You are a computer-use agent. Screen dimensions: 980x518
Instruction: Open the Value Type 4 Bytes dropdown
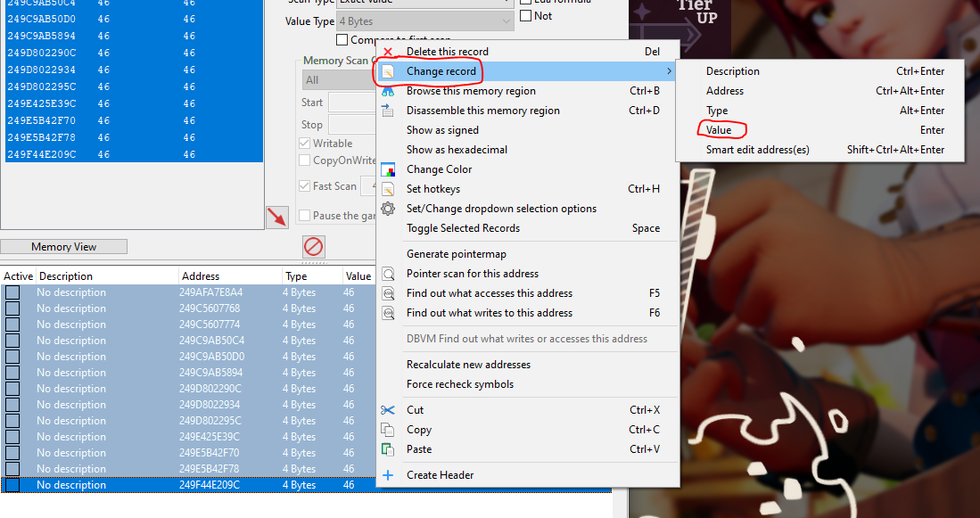(x=425, y=21)
